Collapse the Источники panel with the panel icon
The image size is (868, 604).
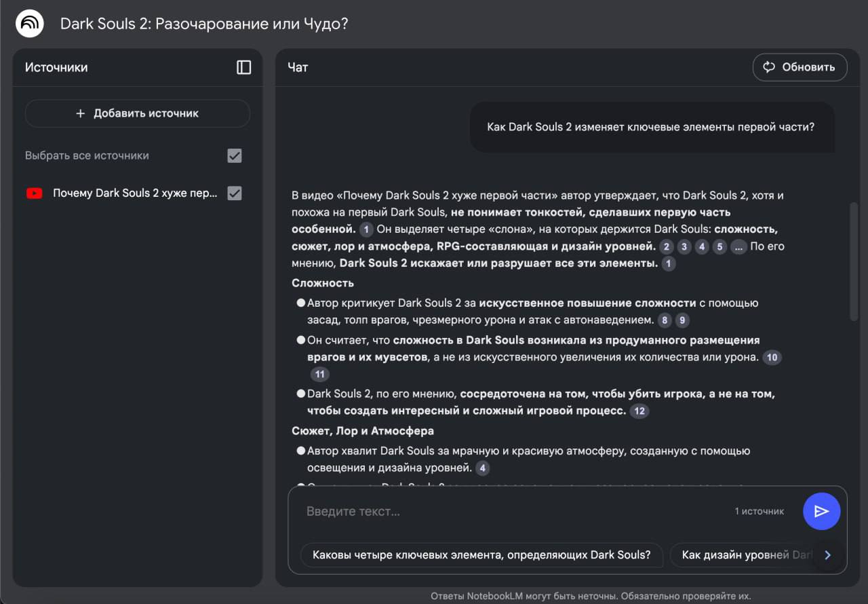point(243,67)
